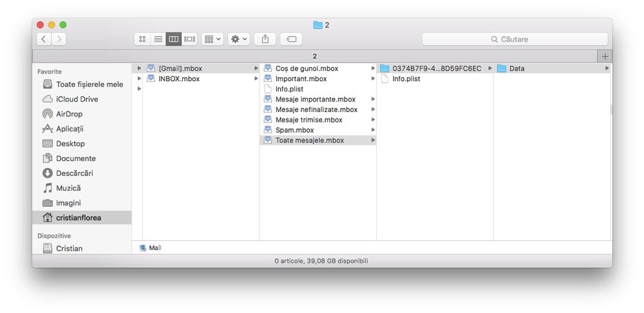644x313 pixels.
Task: Select the Data folder
Action: [552, 69]
